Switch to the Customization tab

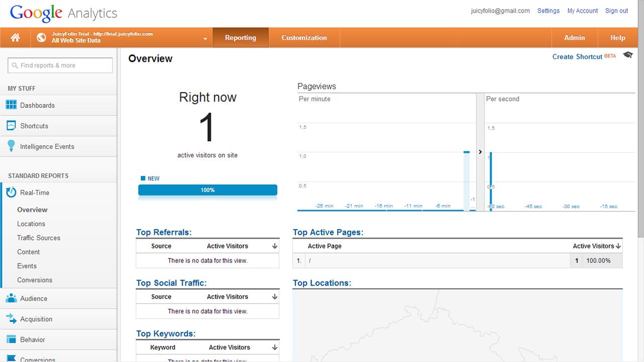(304, 38)
